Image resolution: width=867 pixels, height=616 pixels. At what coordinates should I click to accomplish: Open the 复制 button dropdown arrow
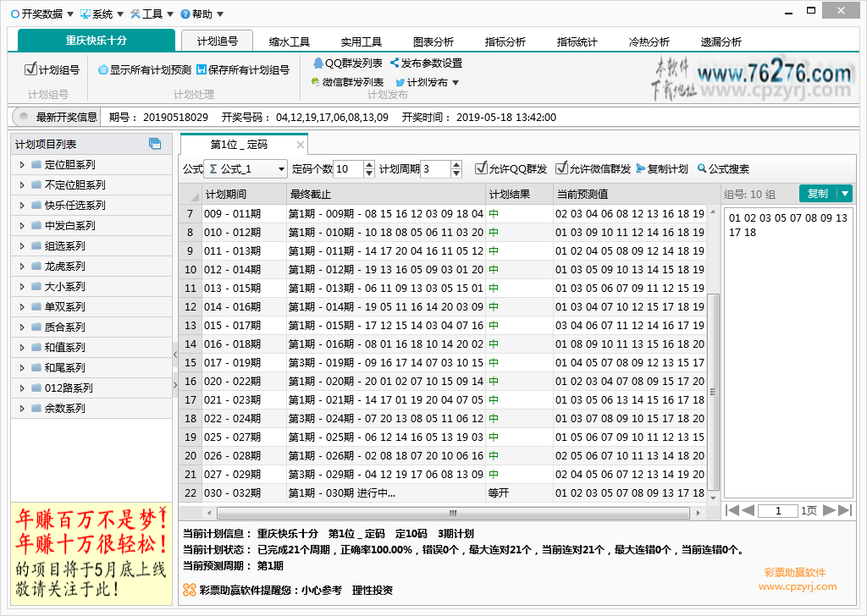point(845,194)
